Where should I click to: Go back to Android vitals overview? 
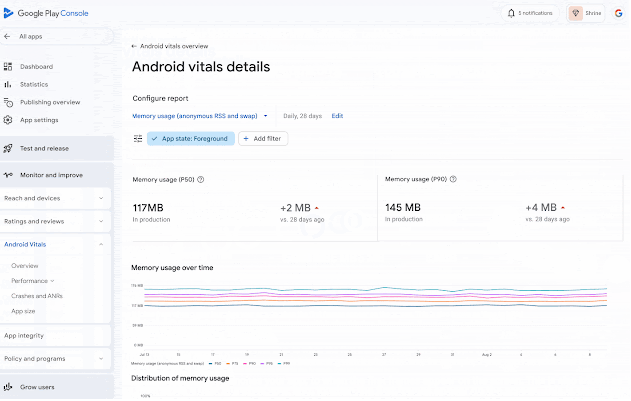point(170,46)
